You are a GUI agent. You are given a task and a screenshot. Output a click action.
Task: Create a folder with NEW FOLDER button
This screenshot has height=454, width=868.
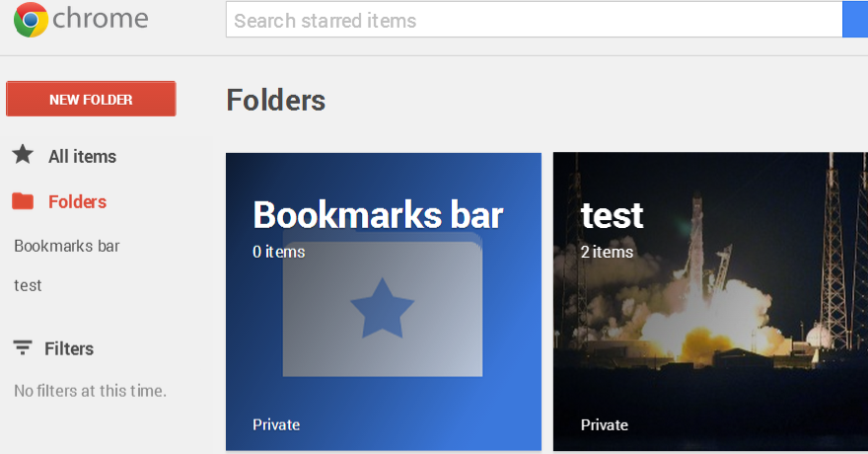tap(91, 99)
